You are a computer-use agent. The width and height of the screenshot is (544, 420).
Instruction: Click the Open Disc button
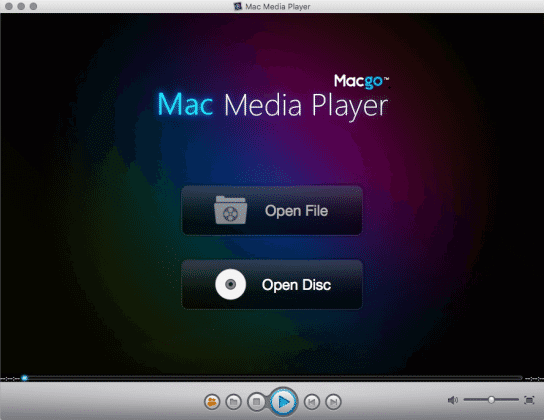tap(272, 284)
